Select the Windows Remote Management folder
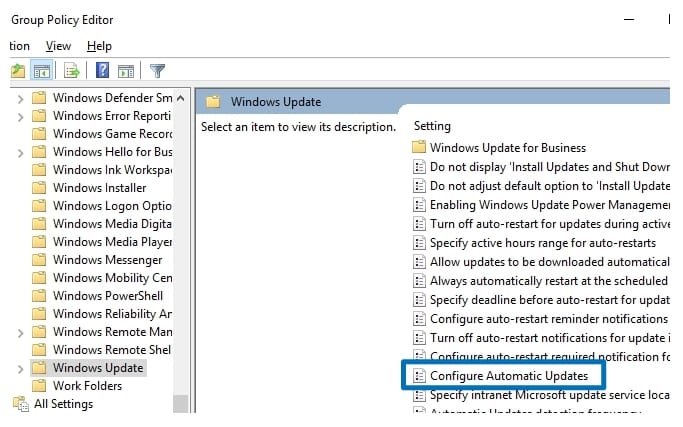The width and height of the screenshot is (683, 427). [x=102, y=332]
